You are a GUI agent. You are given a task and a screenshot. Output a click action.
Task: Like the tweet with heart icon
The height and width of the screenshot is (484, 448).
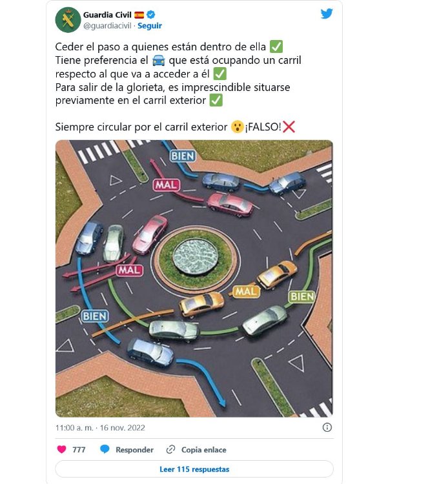[62, 449]
